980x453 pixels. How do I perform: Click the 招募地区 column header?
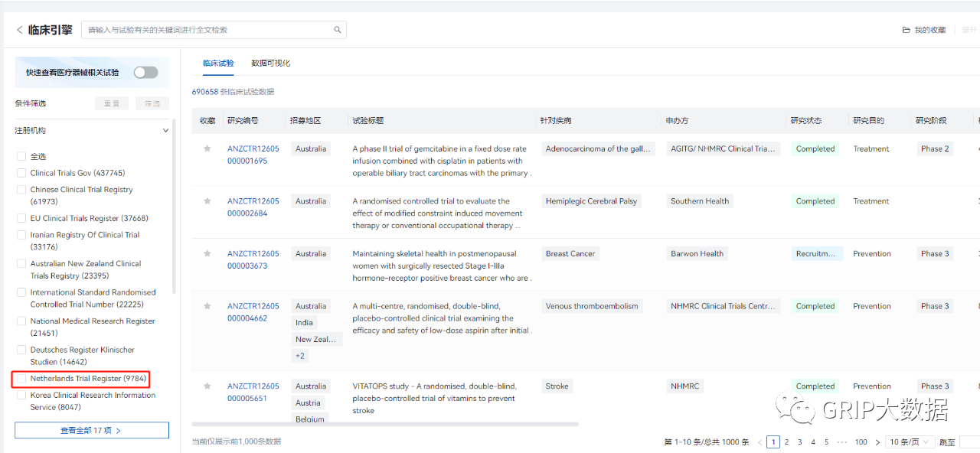[x=305, y=121]
